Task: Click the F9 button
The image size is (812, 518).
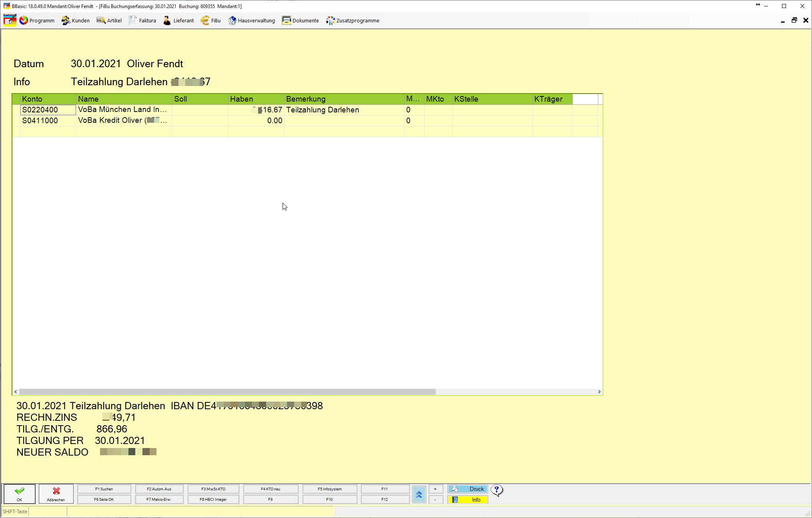Action: click(x=271, y=499)
